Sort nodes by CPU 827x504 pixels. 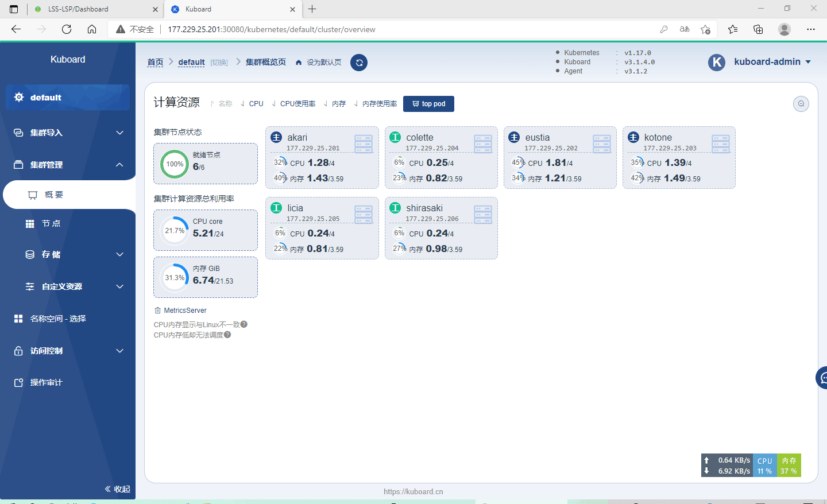point(252,104)
